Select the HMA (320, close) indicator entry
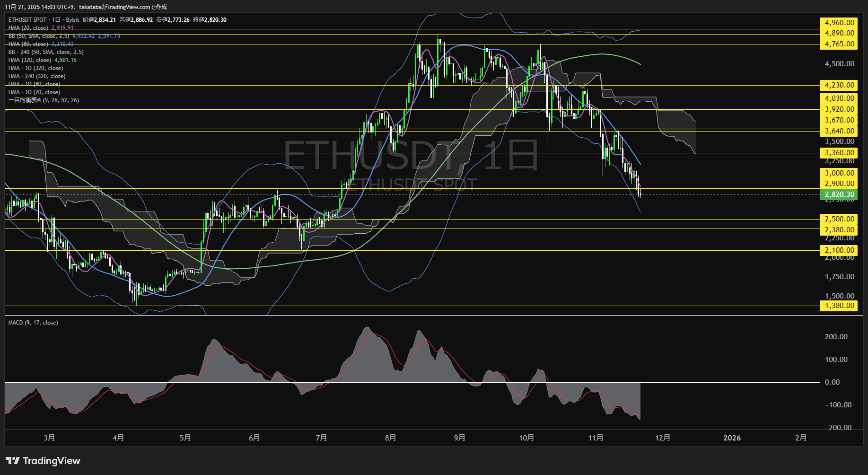The width and height of the screenshot is (868, 475). (28, 60)
